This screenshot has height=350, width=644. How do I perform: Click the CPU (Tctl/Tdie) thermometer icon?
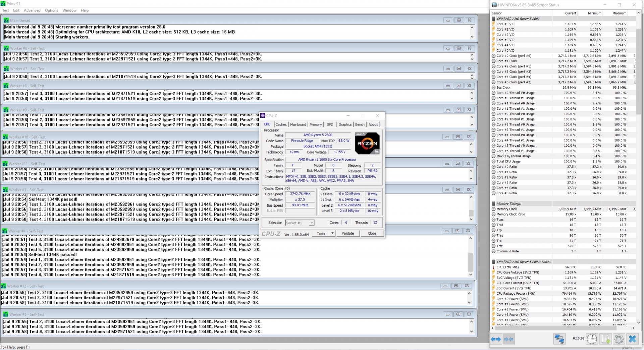tap(493, 267)
